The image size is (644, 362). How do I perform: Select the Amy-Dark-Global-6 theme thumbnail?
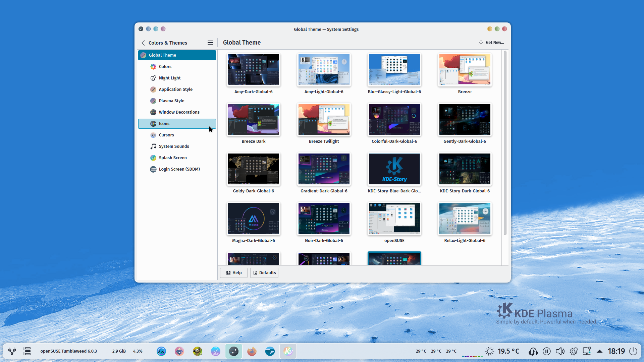[x=254, y=70]
